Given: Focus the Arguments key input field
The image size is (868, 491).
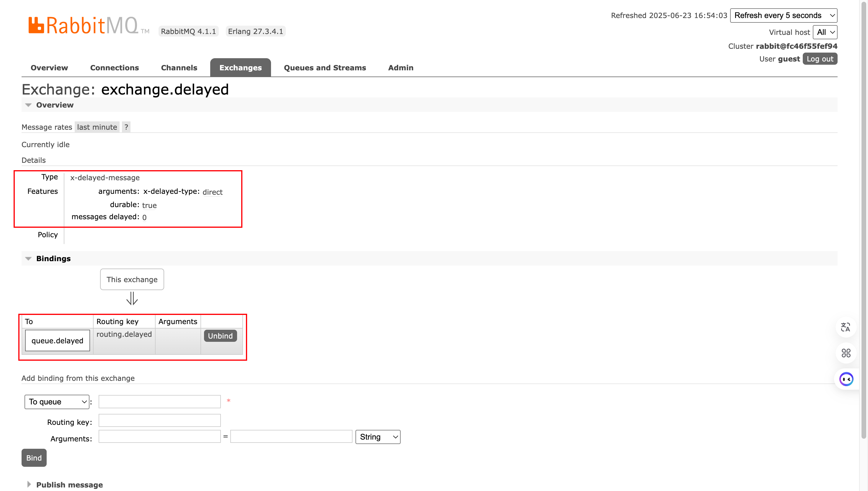Looking at the screenshot, I should (159, 436).
